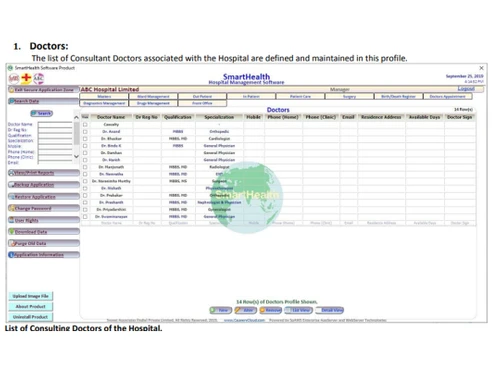Click the Remove button below the table

click(x=270, y=310)
